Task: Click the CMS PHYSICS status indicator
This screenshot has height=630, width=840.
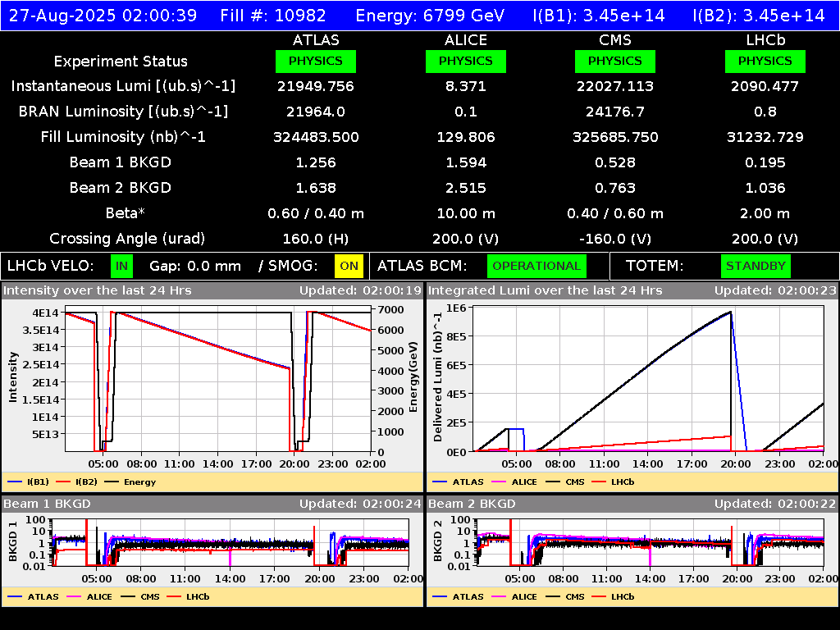Action: [x=615, y=61]
